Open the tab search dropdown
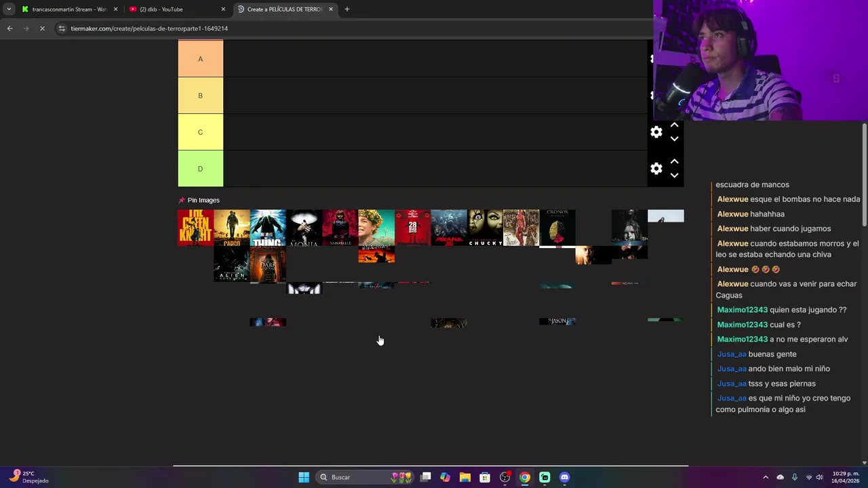 coord(8,9)
